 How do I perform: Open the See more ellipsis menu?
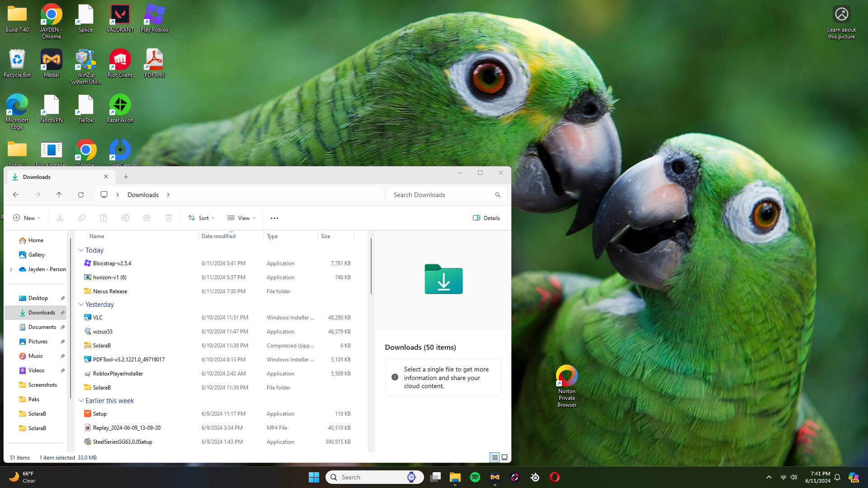274,218
